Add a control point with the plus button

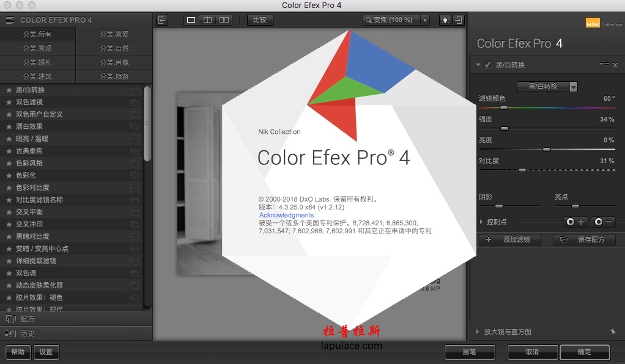[575, 222]
